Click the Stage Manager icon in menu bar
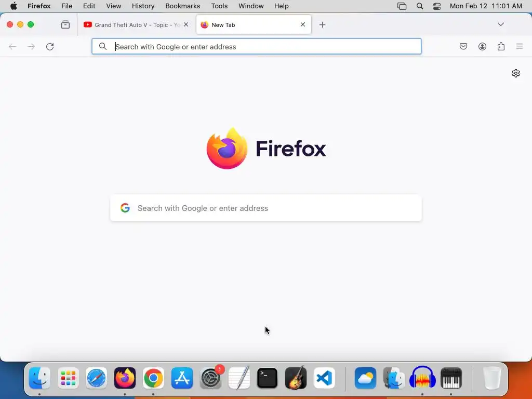532x399 pixels. click(402, 6)
